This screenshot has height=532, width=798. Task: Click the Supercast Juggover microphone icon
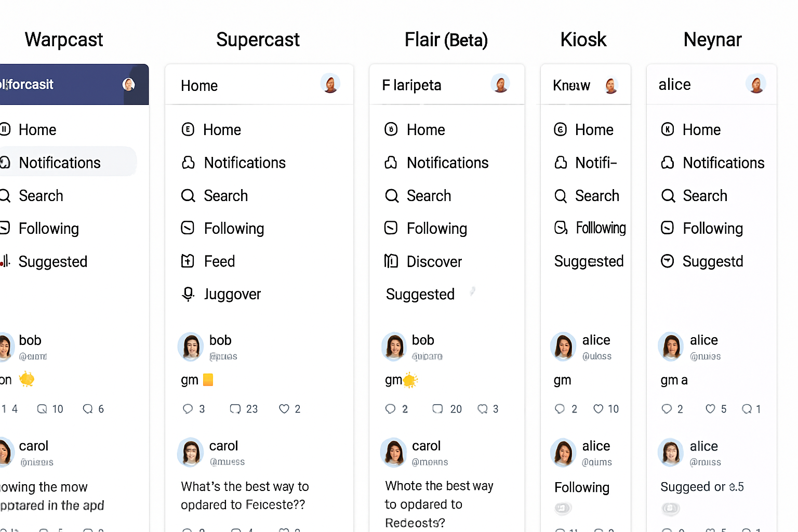188,294
